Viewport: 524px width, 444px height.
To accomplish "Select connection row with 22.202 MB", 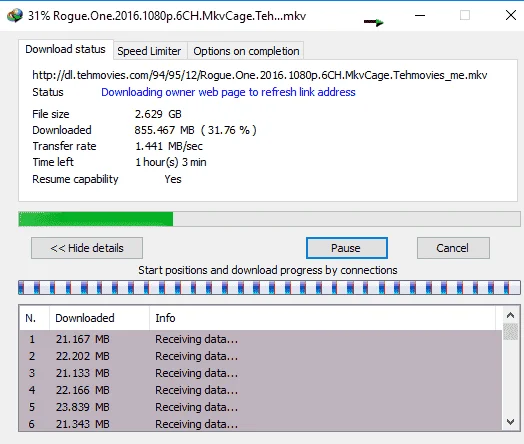I will (261, 356).
